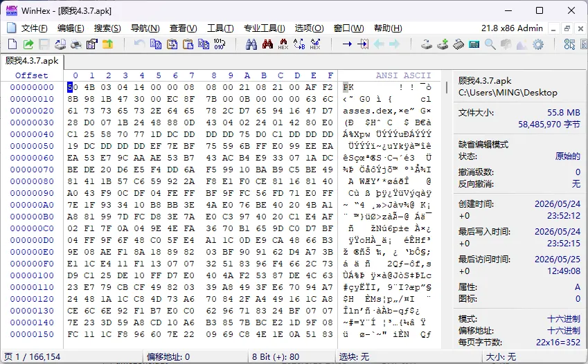Click the Copy hex values icon
This screenshot has height=364, width=588.
pos(204,44)
